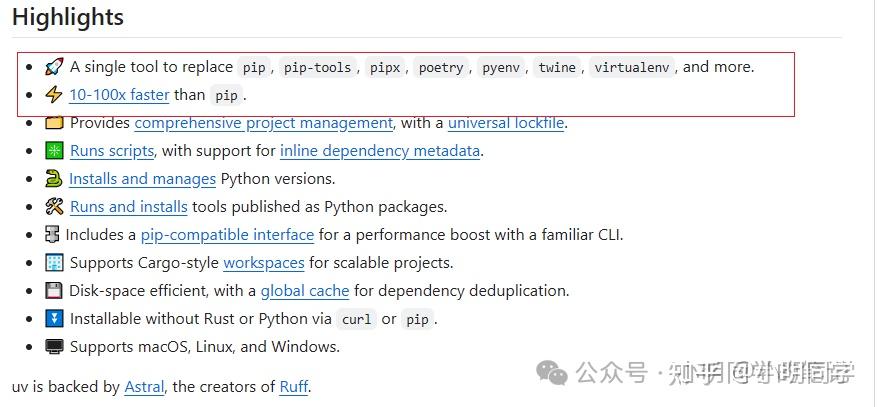The width and height of the screenshot is (877, 407).
Task: Click the 'virtualenv' code label
Action: pyautogui.click(x=632, y=68)
